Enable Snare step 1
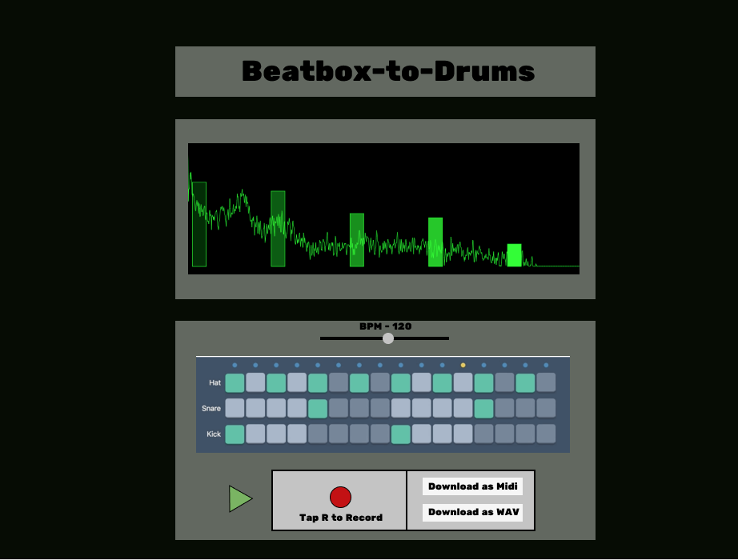 coord(235,408)
